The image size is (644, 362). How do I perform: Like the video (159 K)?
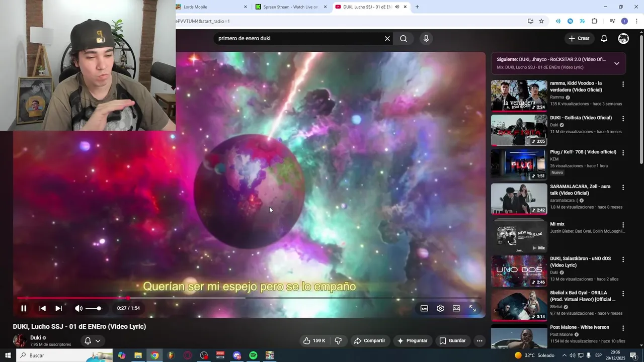click(314, 341)
